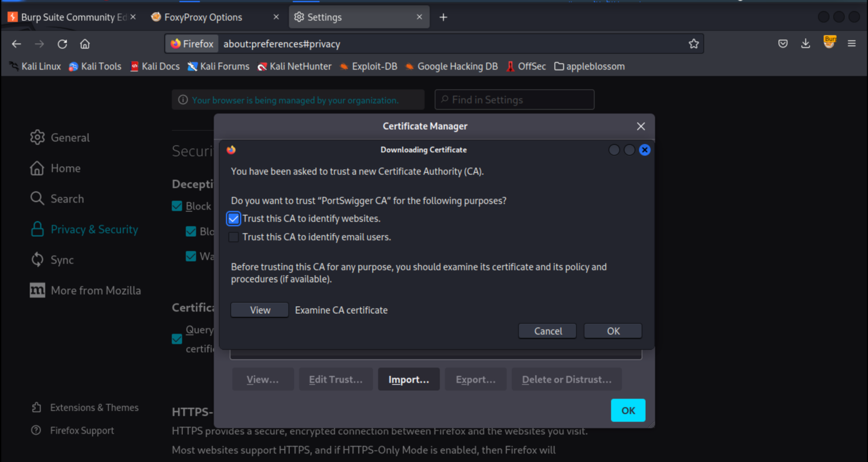Open Google Hacking DB bookmark
This screenshot has width=868, height=462.
coord(451,67)
